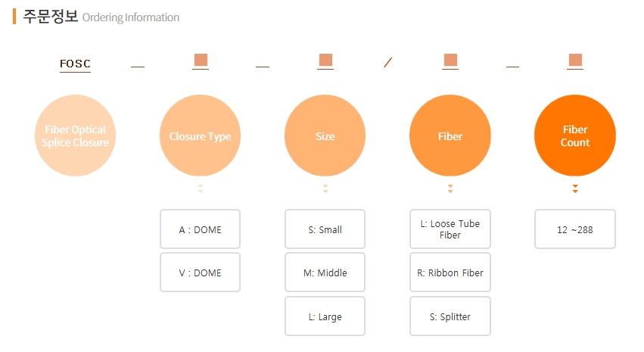This screenshot has width=644, height=352.
Task: Select the Closure Type circle
Action: tap(200, 136)
